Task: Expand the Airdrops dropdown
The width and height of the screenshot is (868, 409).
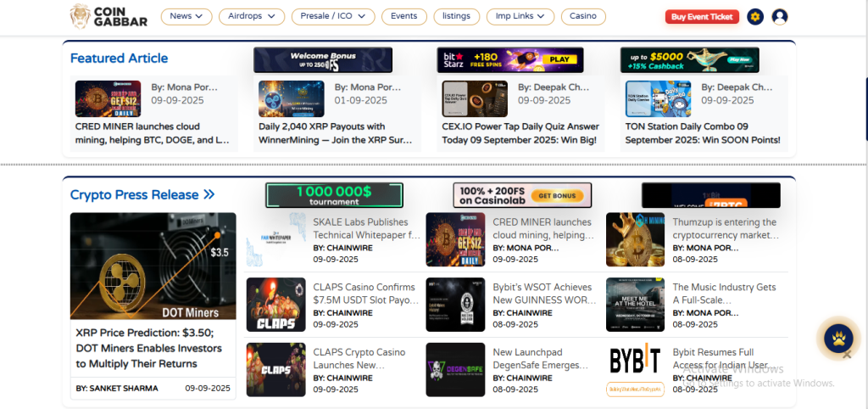Action: [x=252, y=17]
